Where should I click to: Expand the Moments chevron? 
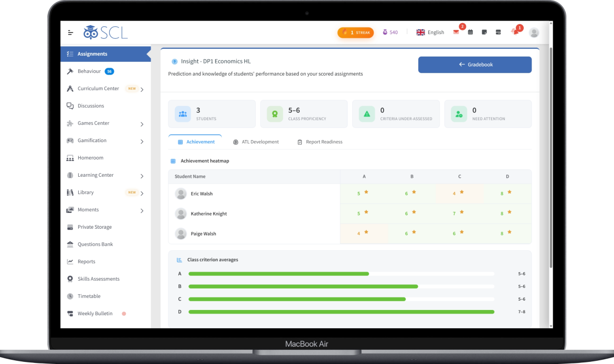(142, 210)
